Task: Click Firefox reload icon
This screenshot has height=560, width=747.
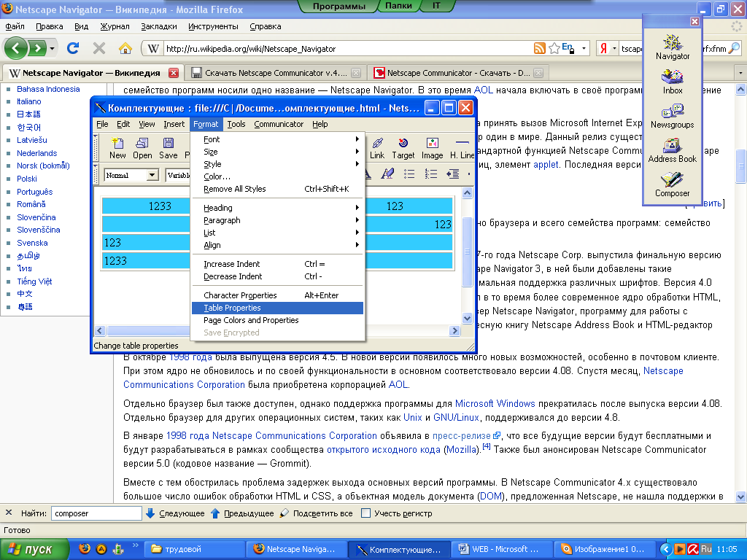Action: (73, 48)
